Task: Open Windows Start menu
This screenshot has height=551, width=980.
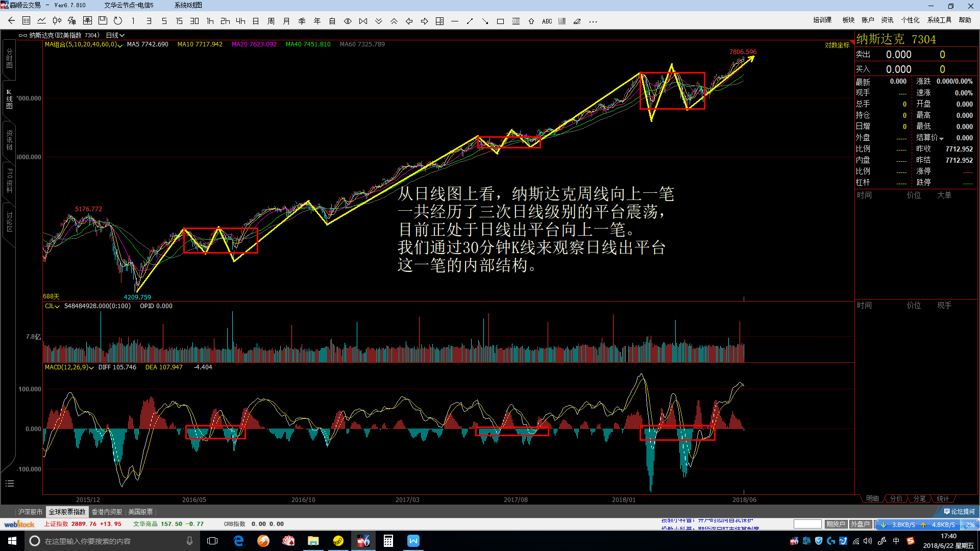Action: 12,541
